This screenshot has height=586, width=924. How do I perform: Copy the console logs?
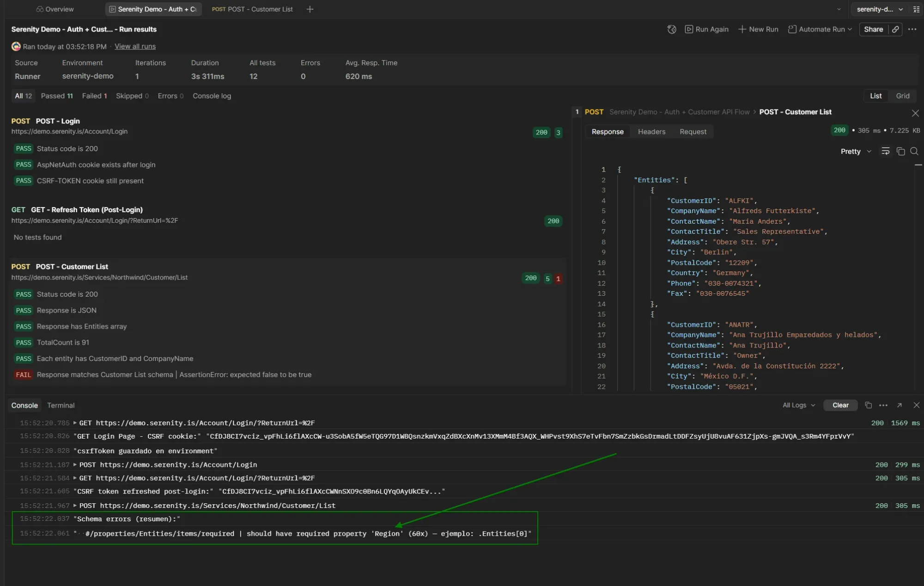pyautogui.click(x=868, y=405)
